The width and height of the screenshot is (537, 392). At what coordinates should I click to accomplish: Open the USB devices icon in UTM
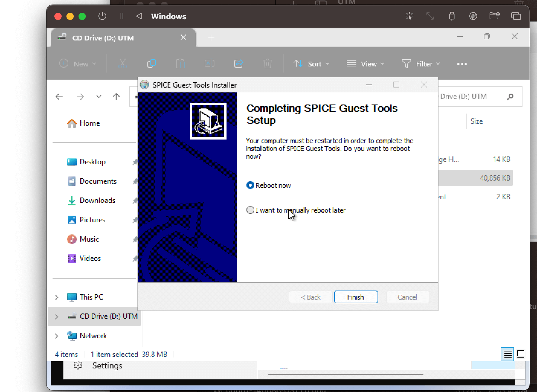pos(452,16)
